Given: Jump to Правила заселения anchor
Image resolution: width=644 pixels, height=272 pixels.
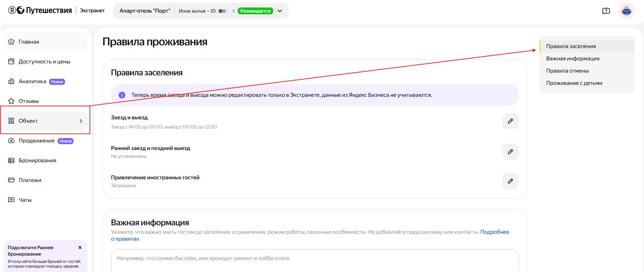Looking at the screenshot, I should (x=587, y=46).
